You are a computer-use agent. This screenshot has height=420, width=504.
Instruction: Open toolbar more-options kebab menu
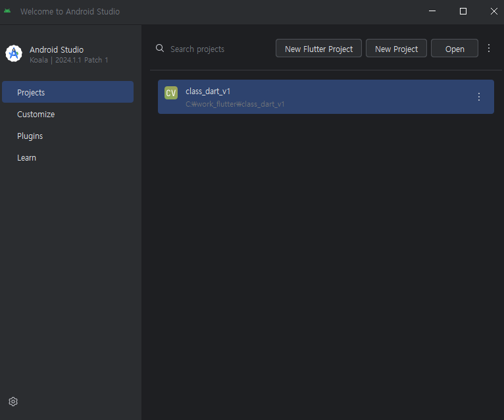tap(489, 48)
